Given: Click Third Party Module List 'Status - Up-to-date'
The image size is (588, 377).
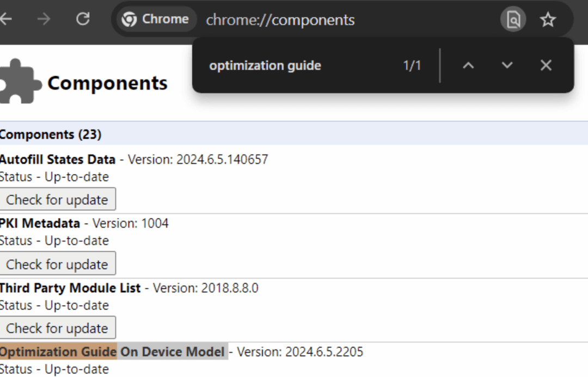Looking at the screenshot, I should tap(54, 305).
